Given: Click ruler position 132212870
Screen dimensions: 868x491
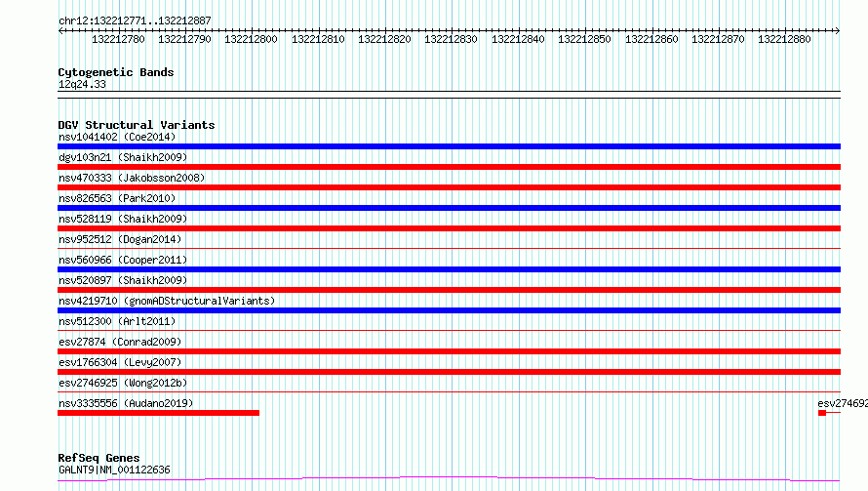Looking at the screenshot, I should click(x=718, y=39).
